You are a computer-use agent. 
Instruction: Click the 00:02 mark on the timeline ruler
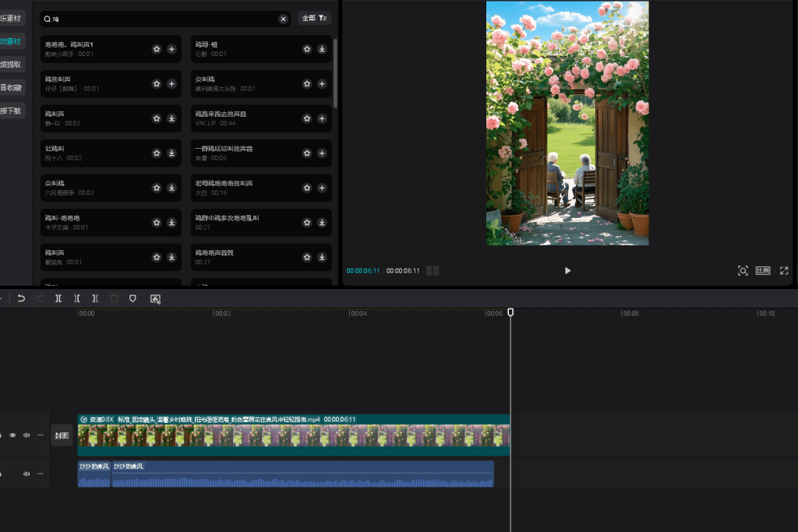222,313
